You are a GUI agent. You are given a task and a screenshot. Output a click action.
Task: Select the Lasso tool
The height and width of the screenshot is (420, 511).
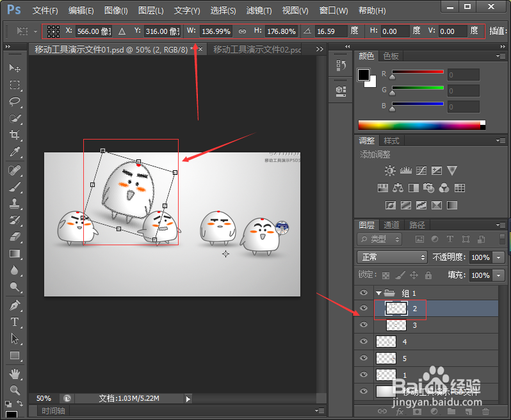point(14,101)
